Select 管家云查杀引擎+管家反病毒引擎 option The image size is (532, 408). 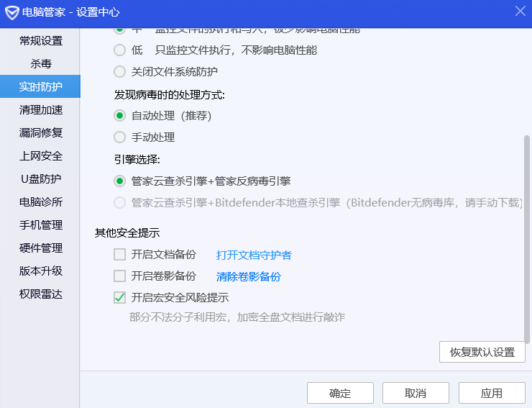pos(119,181)
